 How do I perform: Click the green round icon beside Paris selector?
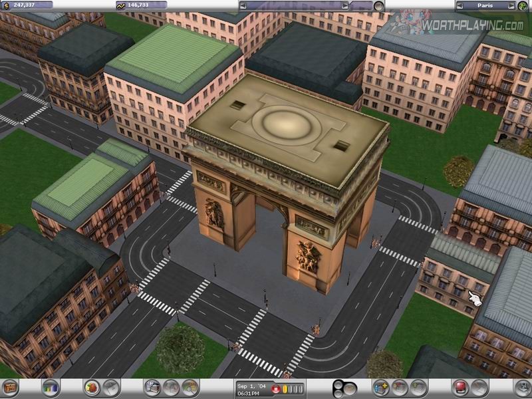[522, 5]
